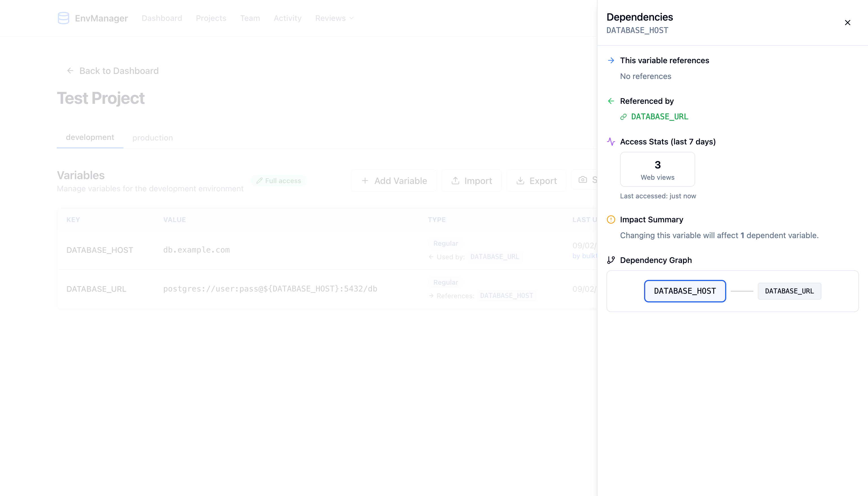868x496 pixels.
Task: Click the back arrow beside Back to Dashboard
Action: click(x=70, y=71)
